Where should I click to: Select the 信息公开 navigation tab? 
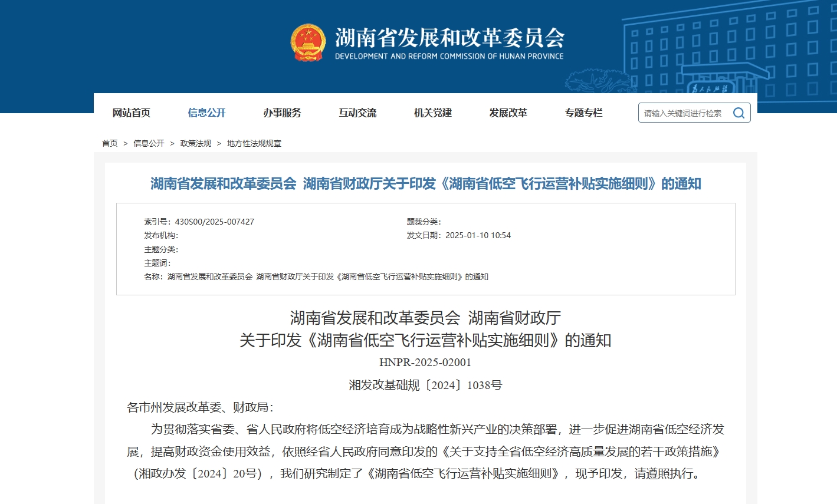pos(206,113)
